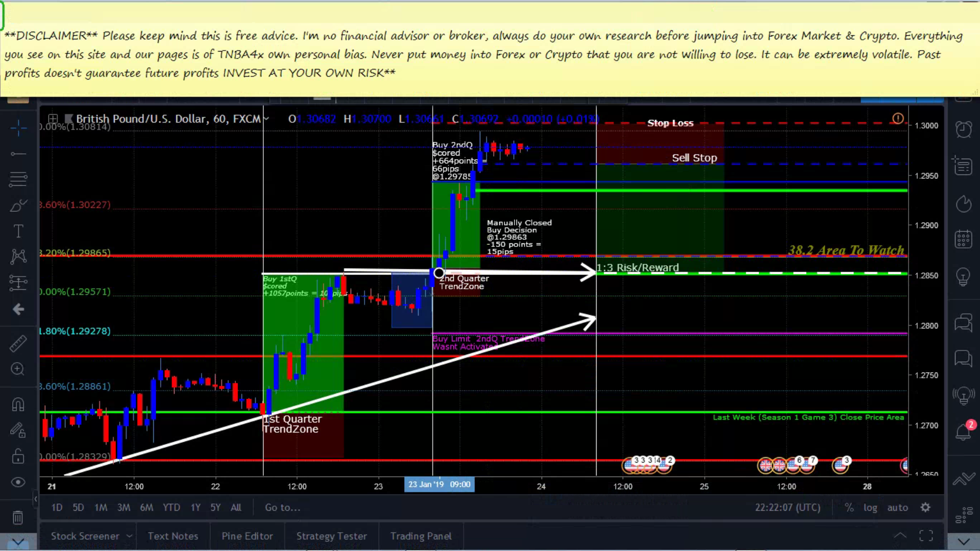
Task: Toggle hide all drawings eye icon
Action: 18,482
